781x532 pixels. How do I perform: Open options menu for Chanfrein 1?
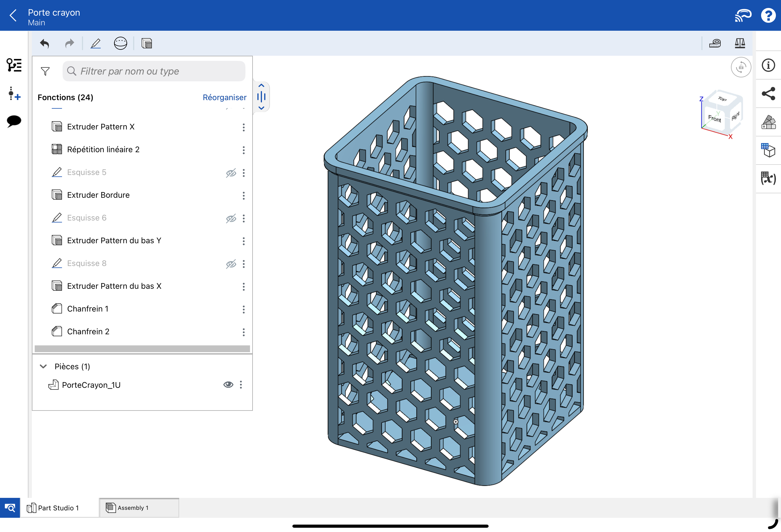(244, 310)
